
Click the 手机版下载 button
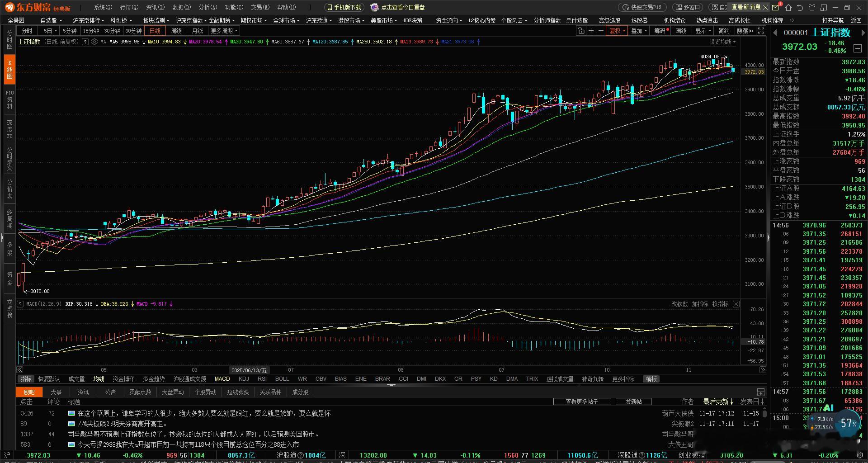(344, 7)
